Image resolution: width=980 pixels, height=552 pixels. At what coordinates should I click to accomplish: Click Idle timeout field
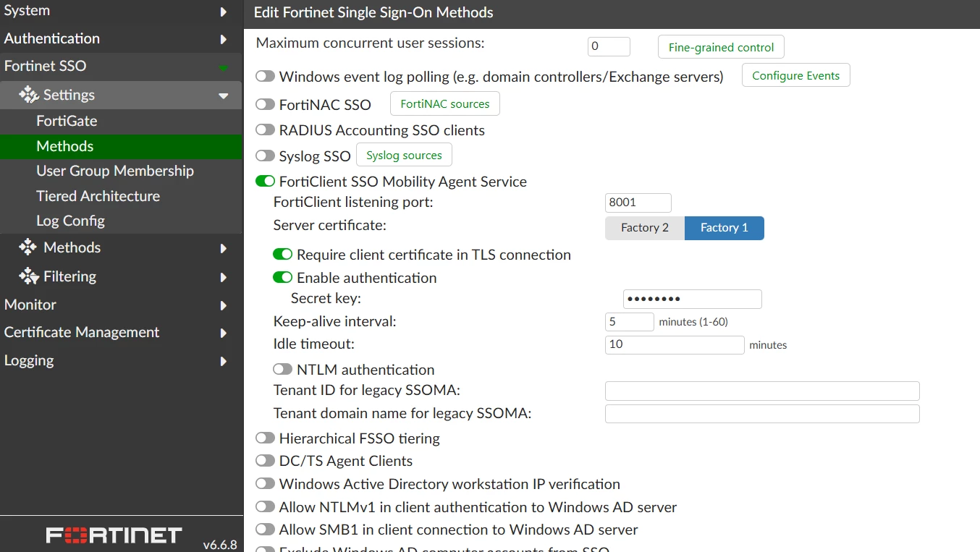675,344
